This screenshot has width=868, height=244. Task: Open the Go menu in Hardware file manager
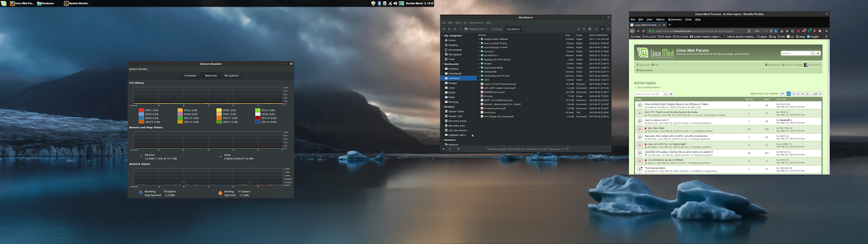click(x=465, y=23)
